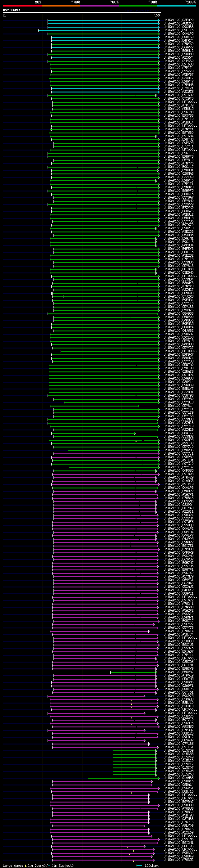The width and height of the screenshot is (199, 868).
Task: Select the UniRef100_B9STN5 hit
Action: click(x=179, y=839)
